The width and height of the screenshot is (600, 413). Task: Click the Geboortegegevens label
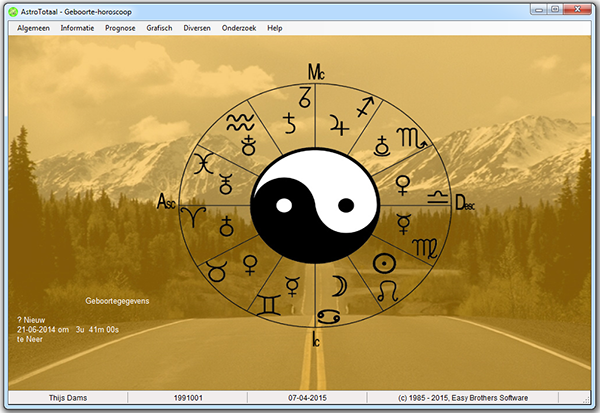(x=116, y=300)
